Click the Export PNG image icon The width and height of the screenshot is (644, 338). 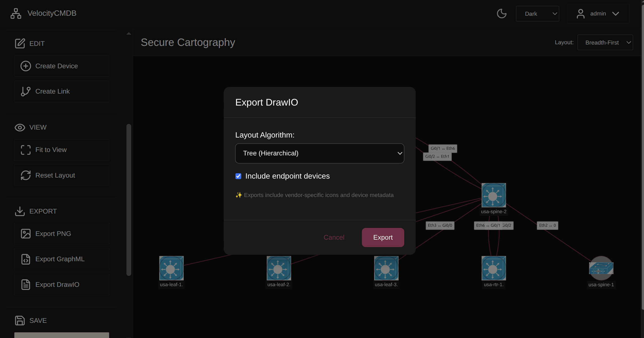pos(26,234)
